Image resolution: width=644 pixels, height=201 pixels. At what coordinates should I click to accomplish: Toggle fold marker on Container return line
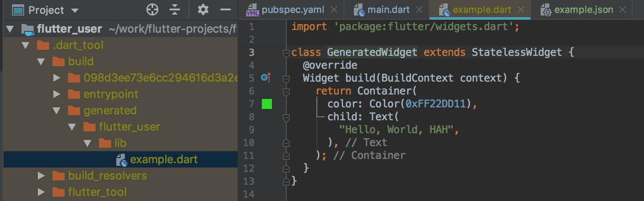click(x=285, y=91)
